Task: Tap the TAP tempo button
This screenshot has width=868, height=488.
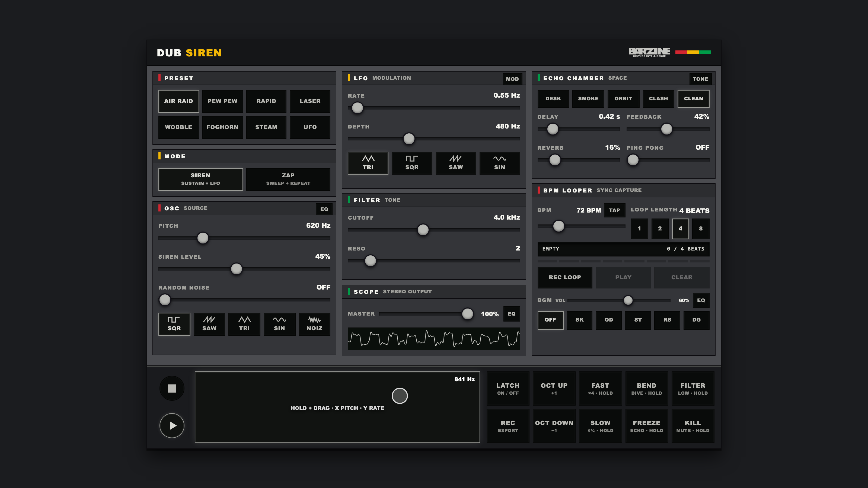Action: [x=614, y=210]
